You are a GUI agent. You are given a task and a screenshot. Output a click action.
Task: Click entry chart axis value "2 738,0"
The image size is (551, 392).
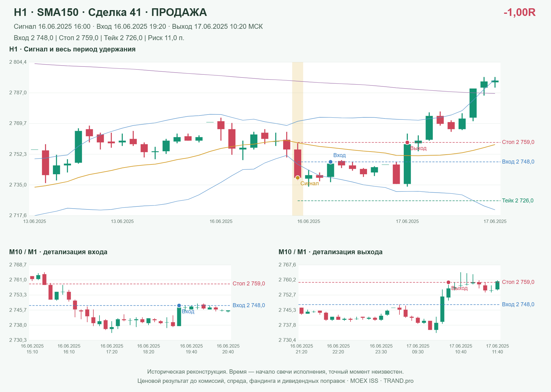coord(18,325)
